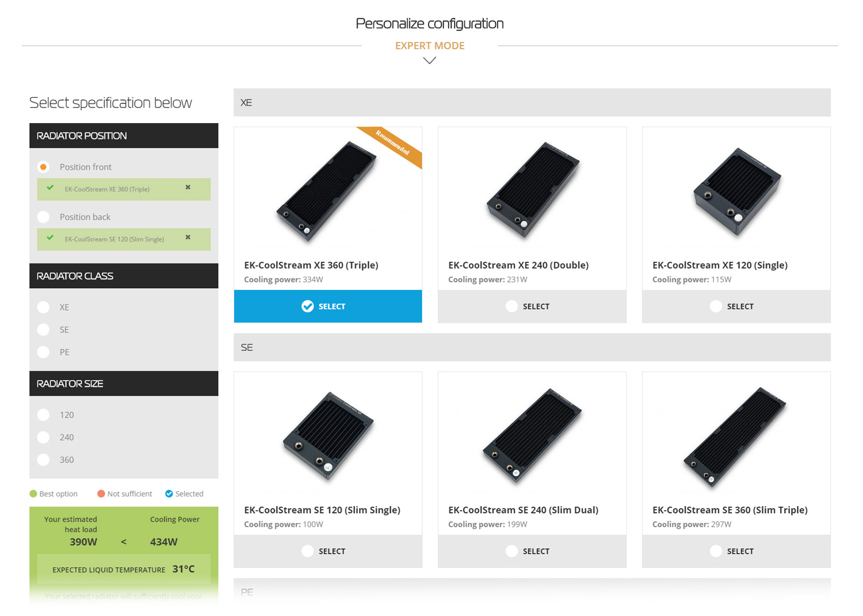This screenshot has height=616, width=863.
Task: Select the EK-CoolStream SE 360 (Slim Triple)
Action: coord(736,551)
